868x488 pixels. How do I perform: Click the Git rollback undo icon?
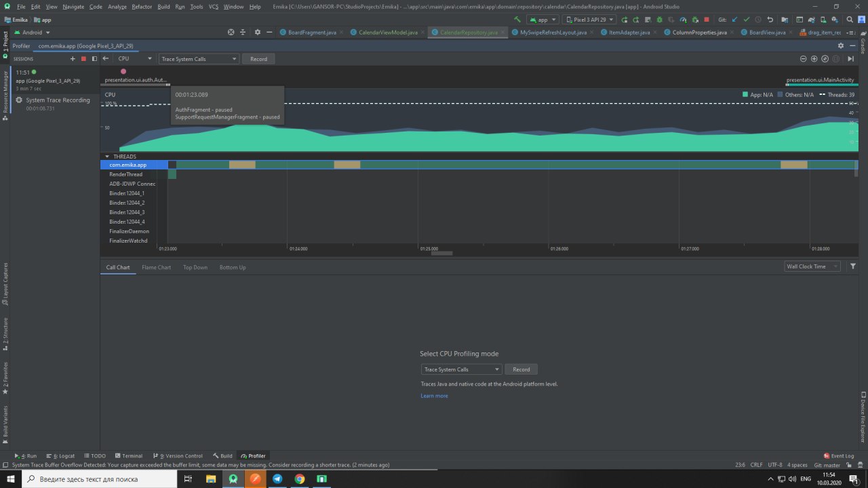[x=770, y=20]
